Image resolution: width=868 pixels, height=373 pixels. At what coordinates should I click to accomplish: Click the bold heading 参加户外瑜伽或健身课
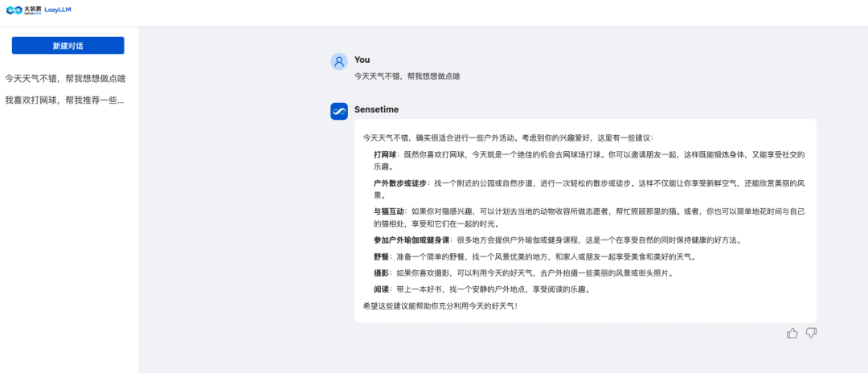click(411, 240)
